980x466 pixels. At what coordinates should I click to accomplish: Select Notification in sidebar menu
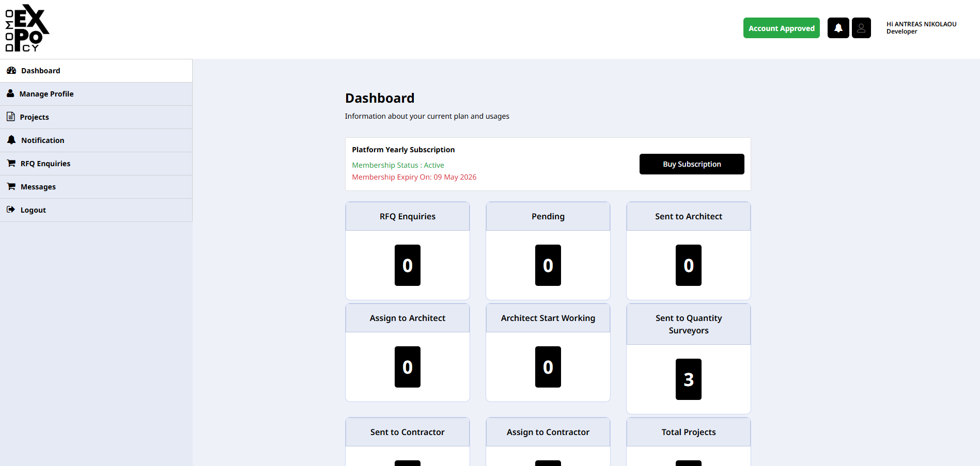click(96, 140)
